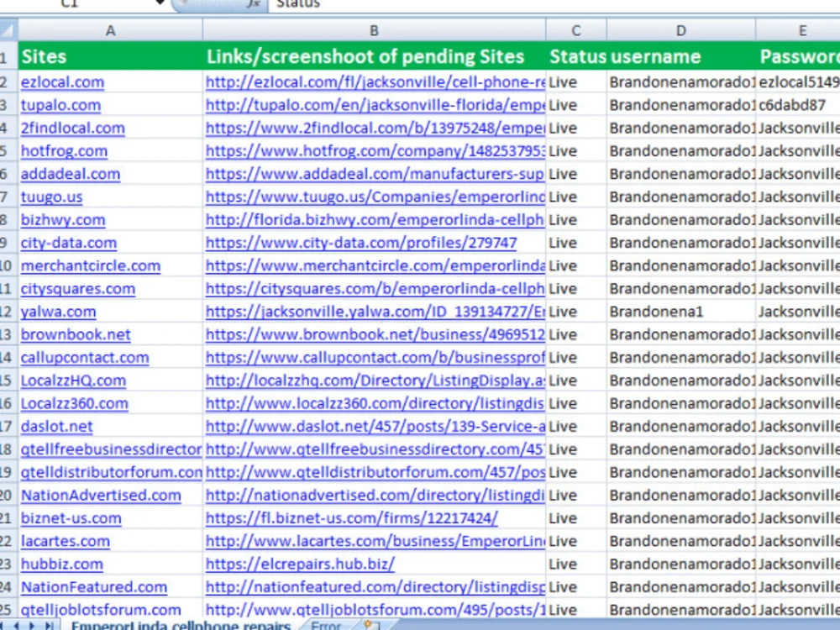
Task: Click the last sheet navigation arrow
Action: pyautogui.click(x=50, y=625)
